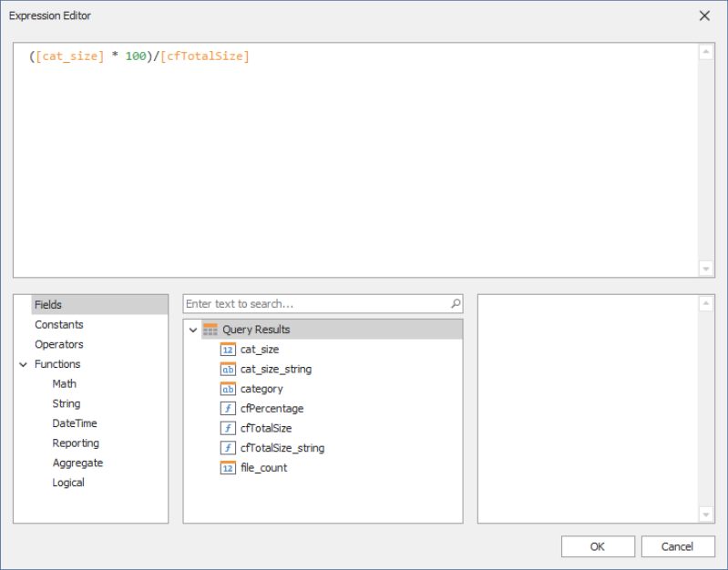Viewport: 728px width, 570px height.
Task: Select the file_count field label
Action: pyautogui.click(x=263, y=468)
